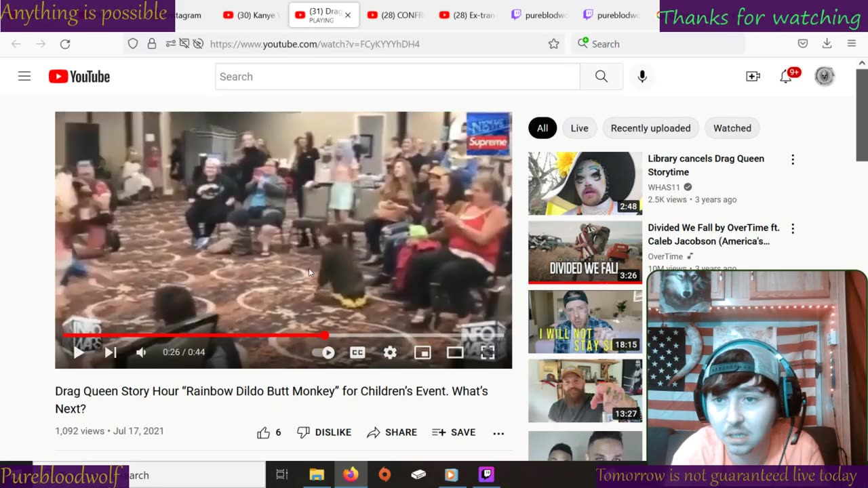Go to YouTube home via logo
The width and height of the screenshot is (868, 488).
tap(79, 77)
